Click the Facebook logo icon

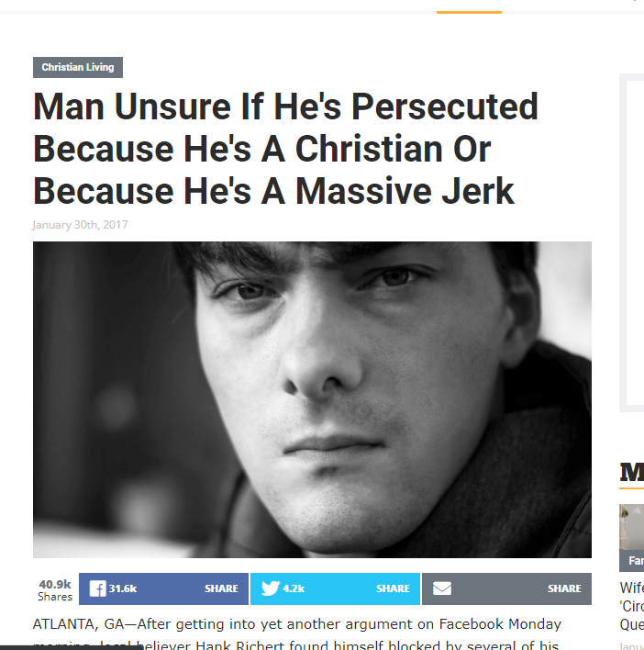point(98,588)
